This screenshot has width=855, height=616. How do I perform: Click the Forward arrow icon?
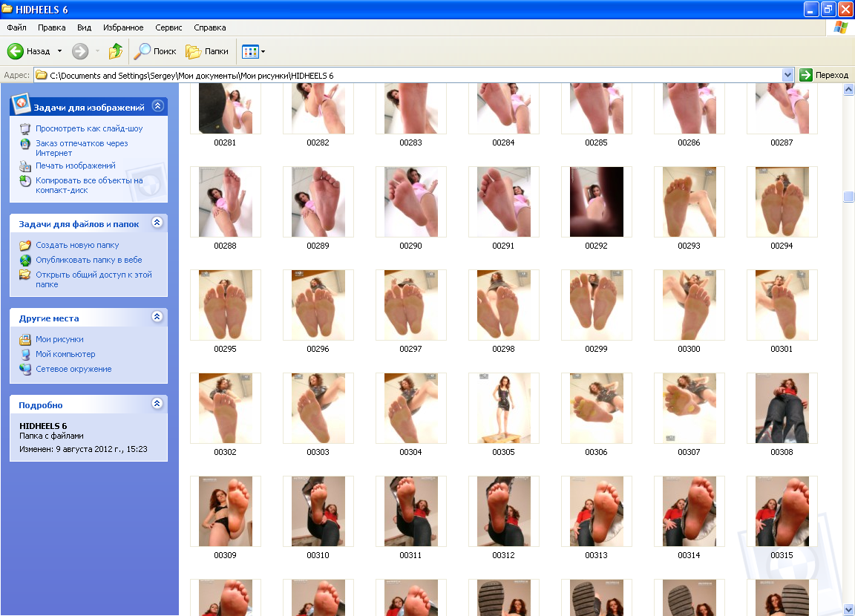(80, 51)
